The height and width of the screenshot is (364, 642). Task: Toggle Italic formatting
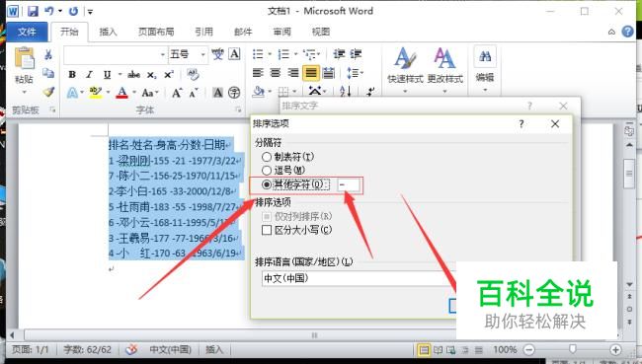coord(89,74)
